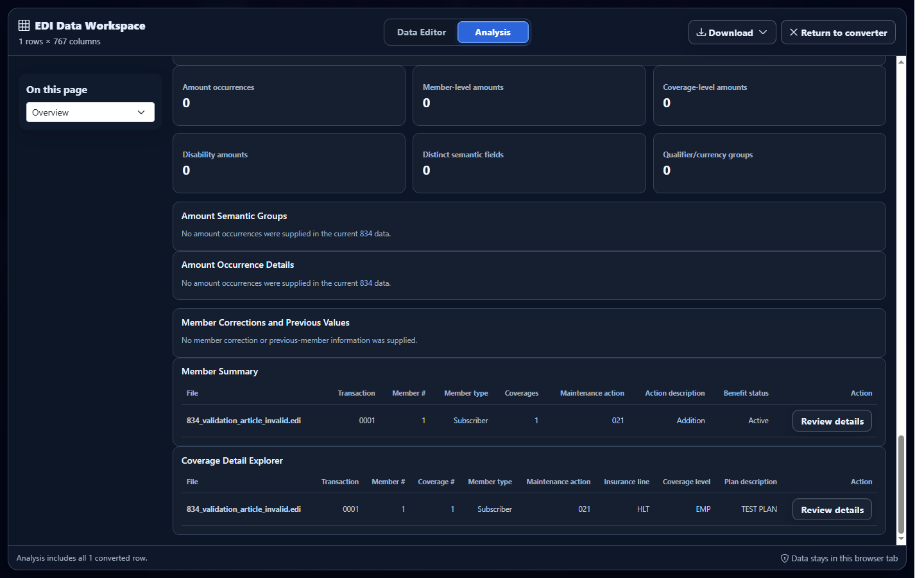Click the Member-level amounts card
924x578 pixels.
click(x=529, y=96)
